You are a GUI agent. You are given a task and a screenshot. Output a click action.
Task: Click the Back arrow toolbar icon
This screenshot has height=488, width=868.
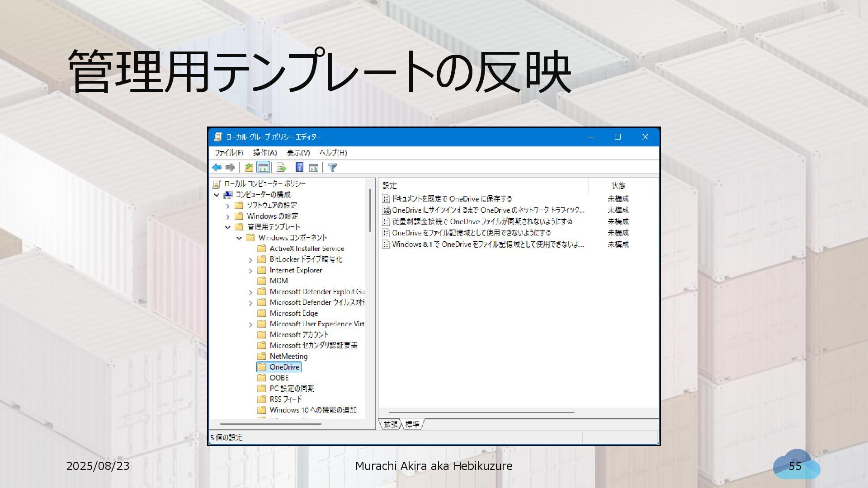(217, 168)
